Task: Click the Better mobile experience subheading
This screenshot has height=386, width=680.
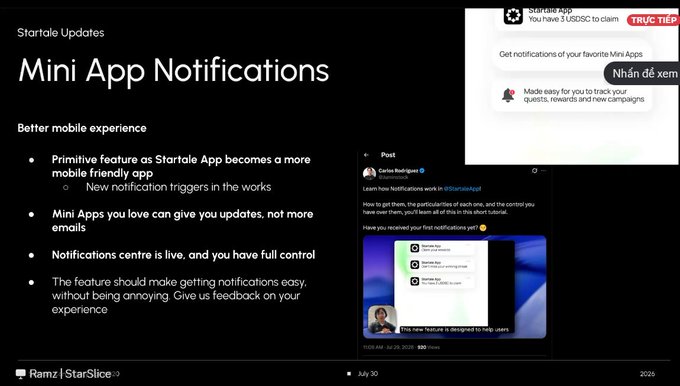Action: pyautogui.click(x=82, y=128)
